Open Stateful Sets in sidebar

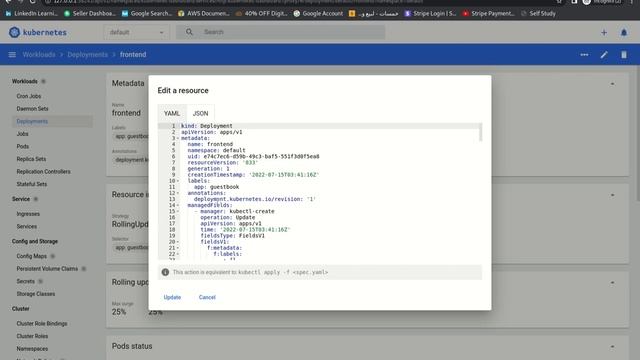[31, 184]
